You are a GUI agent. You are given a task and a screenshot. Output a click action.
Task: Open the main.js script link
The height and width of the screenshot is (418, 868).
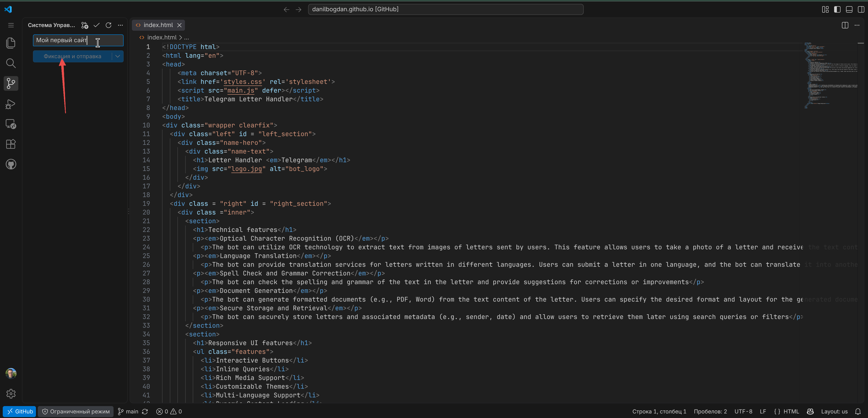(241, 91)
